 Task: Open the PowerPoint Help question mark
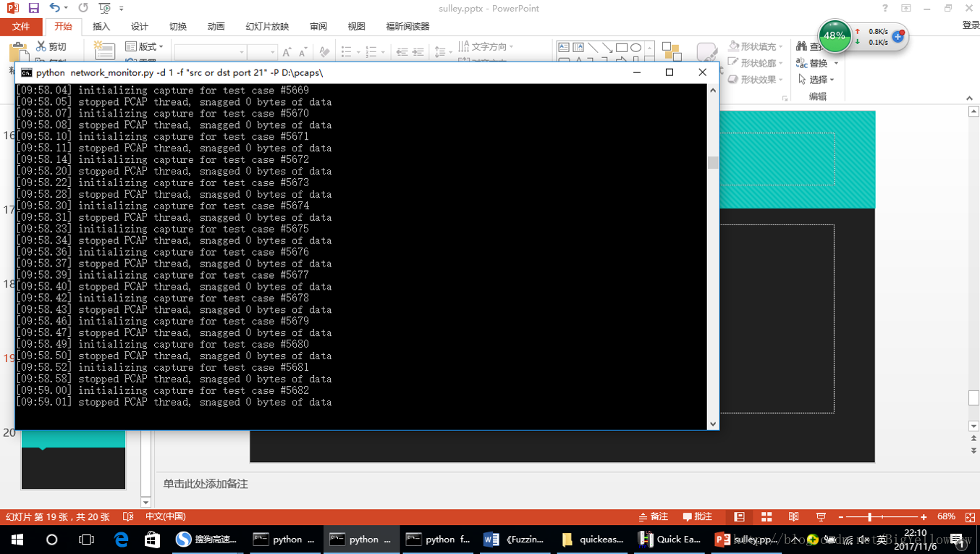[885, 8]
